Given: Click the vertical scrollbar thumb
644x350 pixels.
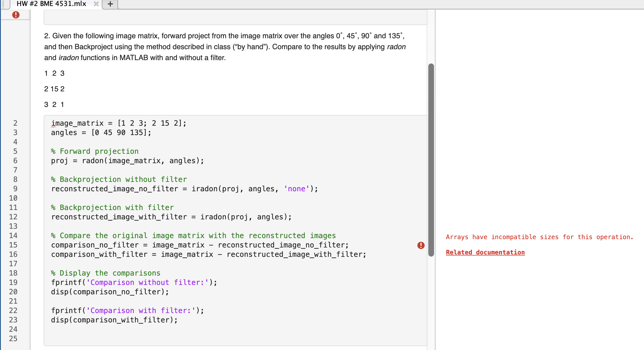Looking at the screenshot, I should pyautogui.click(x=431, y=160).
